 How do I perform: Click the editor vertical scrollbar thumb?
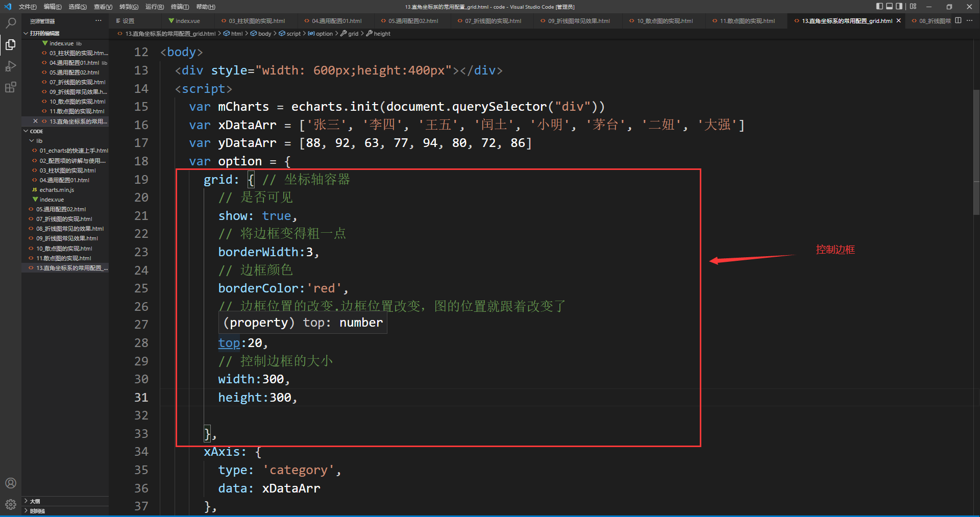pos(976,153)
